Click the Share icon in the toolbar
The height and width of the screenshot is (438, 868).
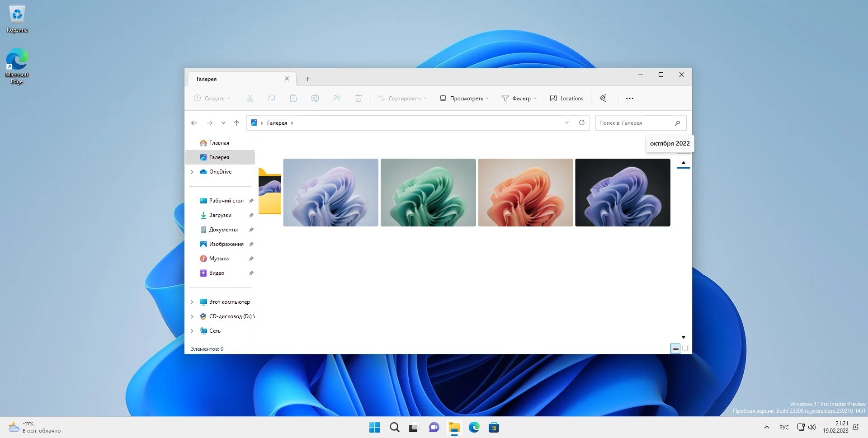click(337, 98)
